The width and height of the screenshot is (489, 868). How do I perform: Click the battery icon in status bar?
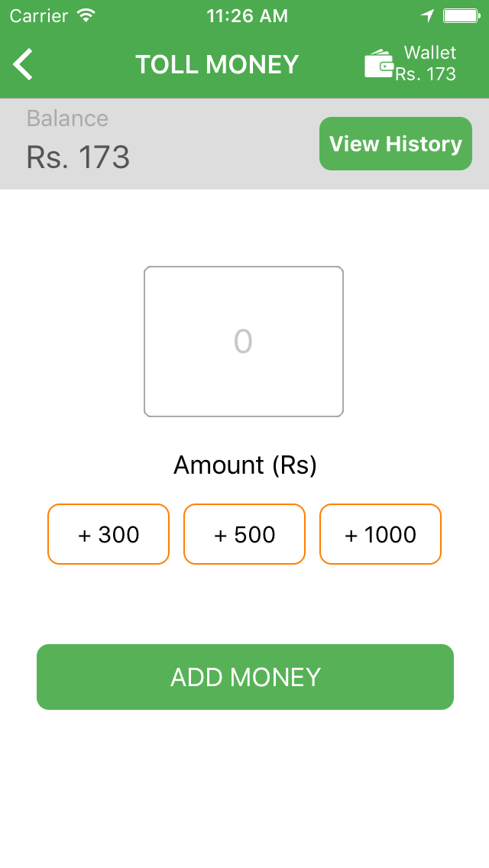click(x=461, y=15)
